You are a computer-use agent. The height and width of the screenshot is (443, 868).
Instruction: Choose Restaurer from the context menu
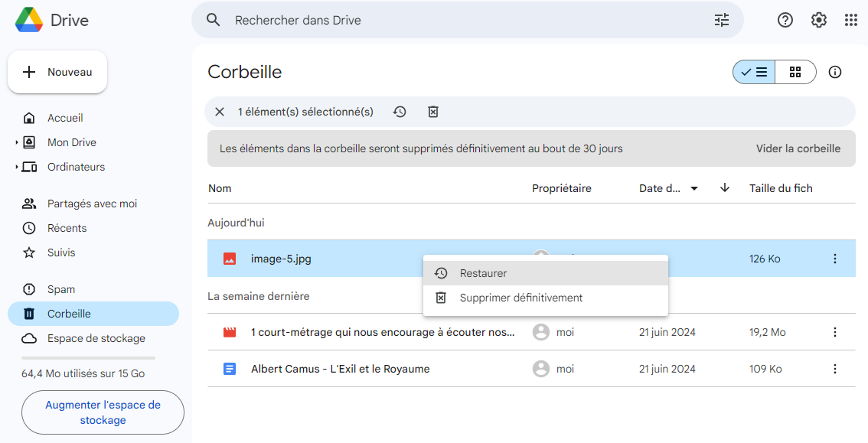tap(483, 273)
